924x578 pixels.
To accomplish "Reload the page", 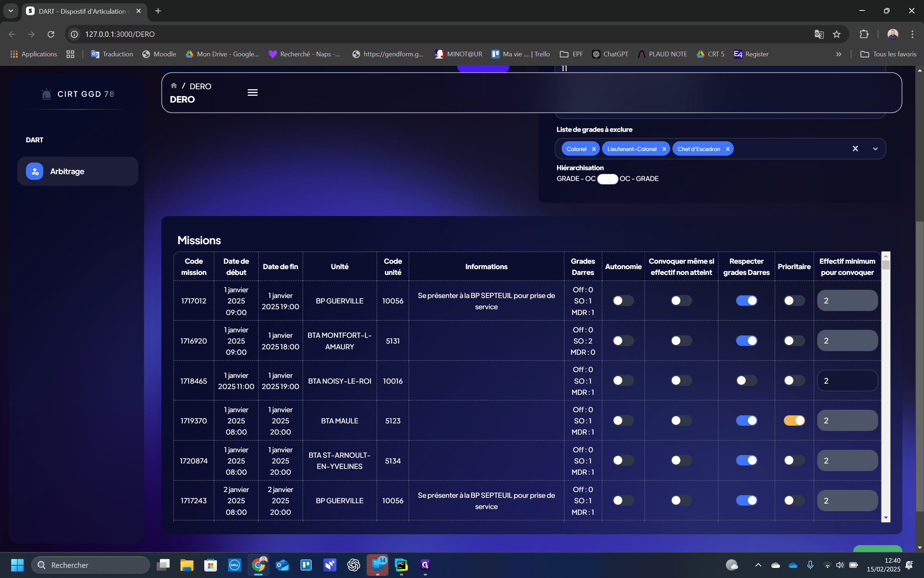I will click(51, 34).
